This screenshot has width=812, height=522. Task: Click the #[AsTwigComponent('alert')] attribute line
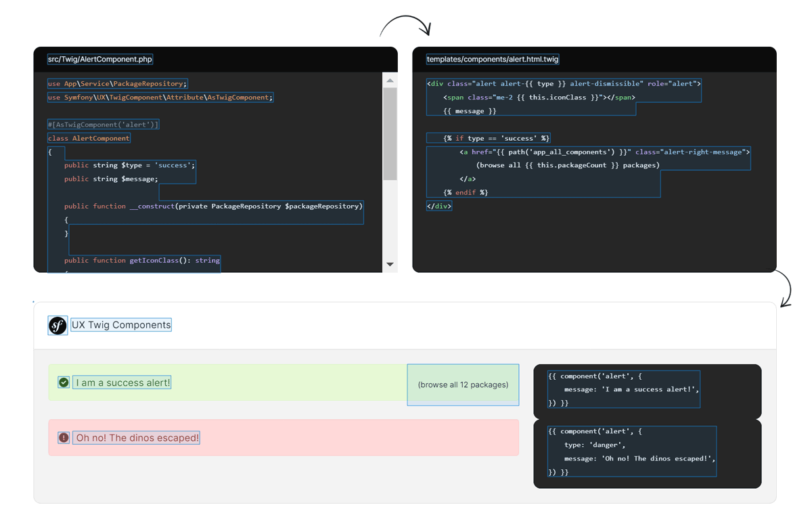click(103, 125)
